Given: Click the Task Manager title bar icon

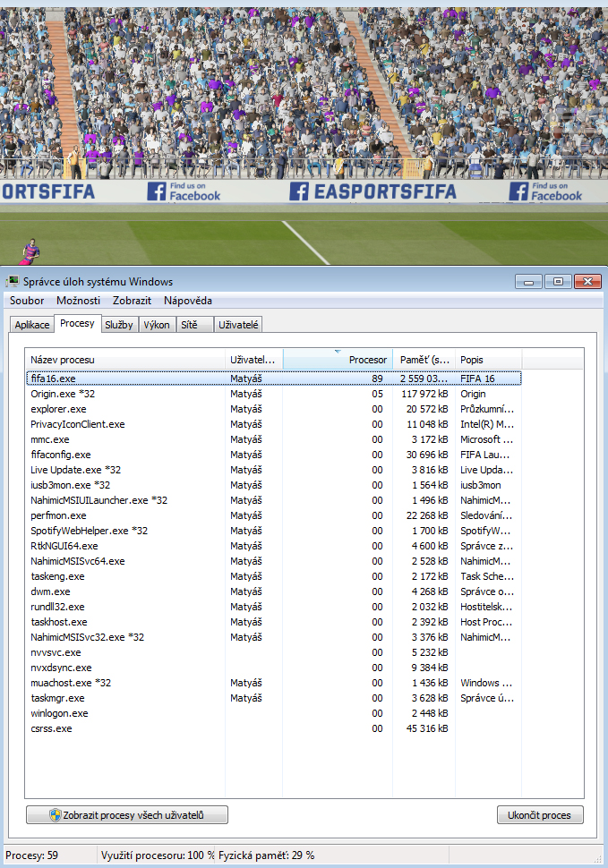Looking at the screenshot, I should click(x=13, y=282).
